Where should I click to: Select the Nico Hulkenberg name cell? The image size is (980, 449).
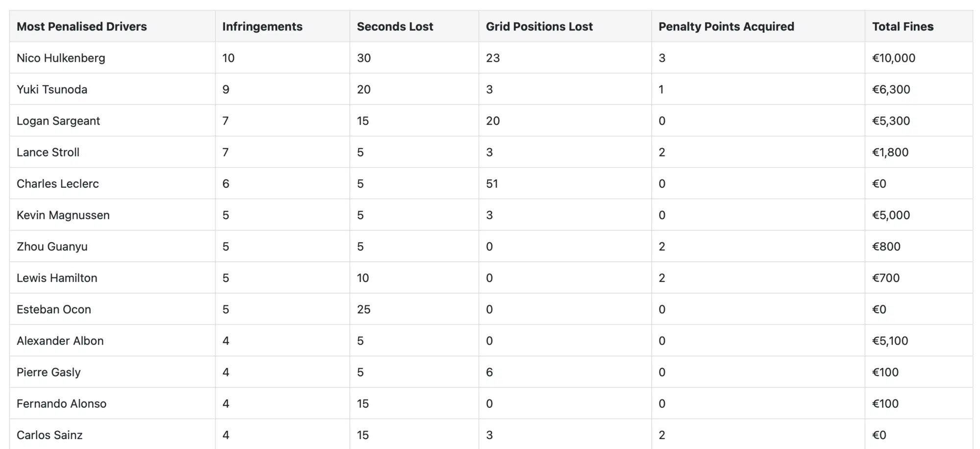coord(61,58)
